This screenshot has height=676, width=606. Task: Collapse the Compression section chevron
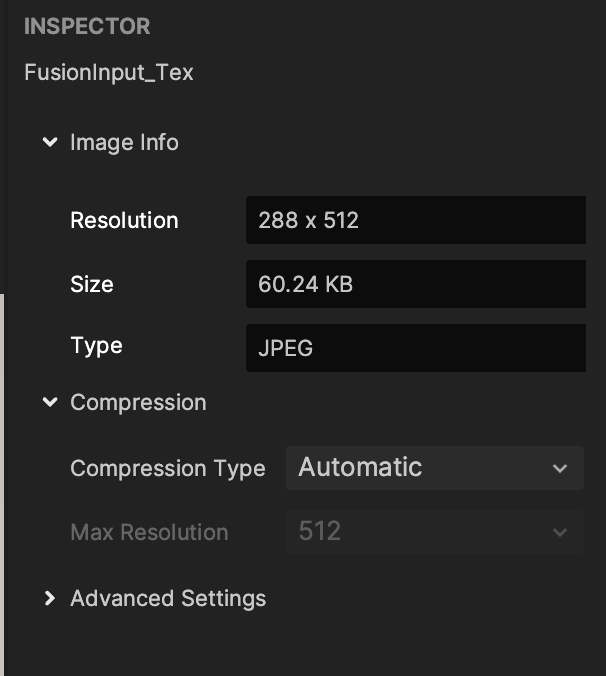[x=50, y=402]
